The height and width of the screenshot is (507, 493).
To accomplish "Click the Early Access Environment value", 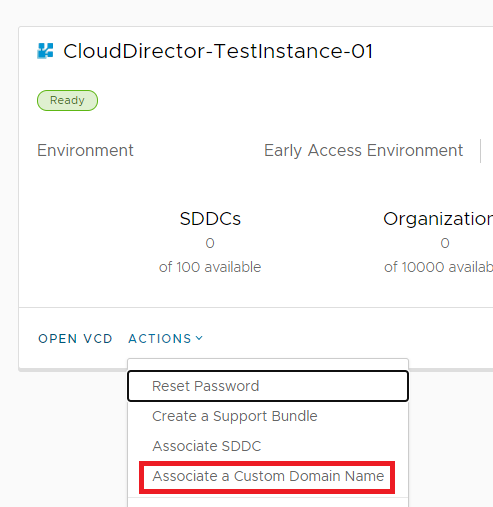I will point(363,150).
